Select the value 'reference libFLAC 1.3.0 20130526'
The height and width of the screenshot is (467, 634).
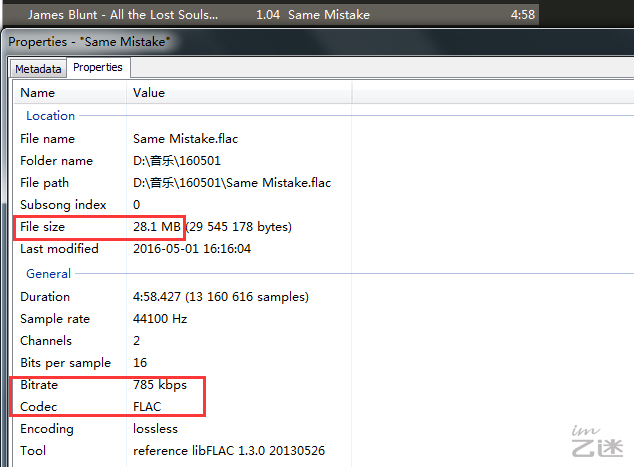(229, 450)
